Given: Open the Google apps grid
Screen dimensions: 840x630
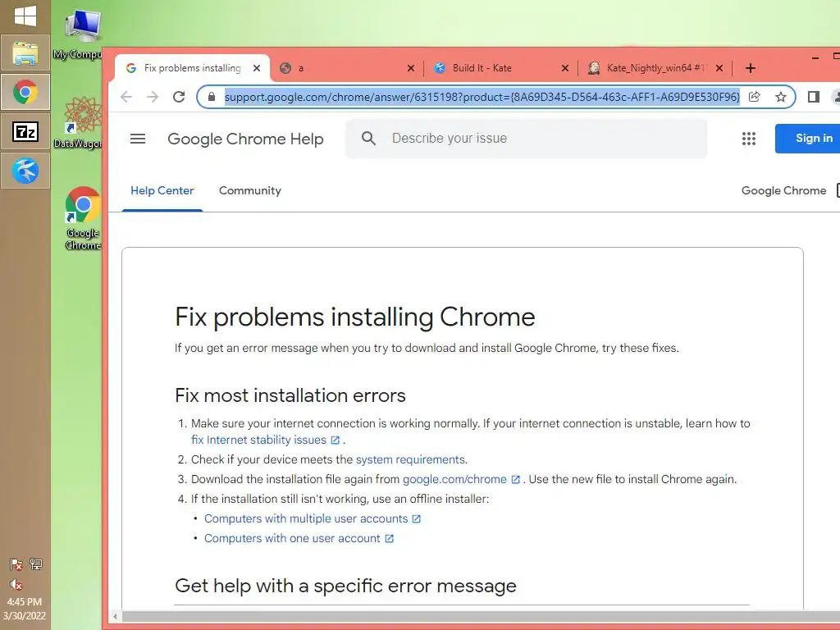Looking at the screenshot, I should pos(749,139).
